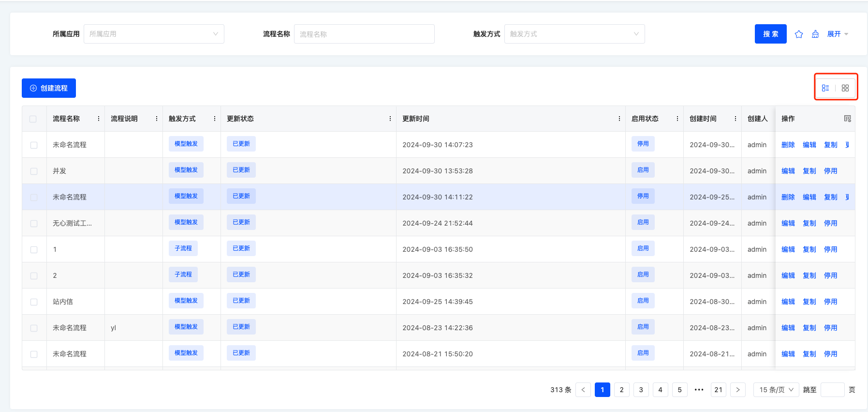
Task: Tick the 站内信 row checkbox
Action: (34, 302)
